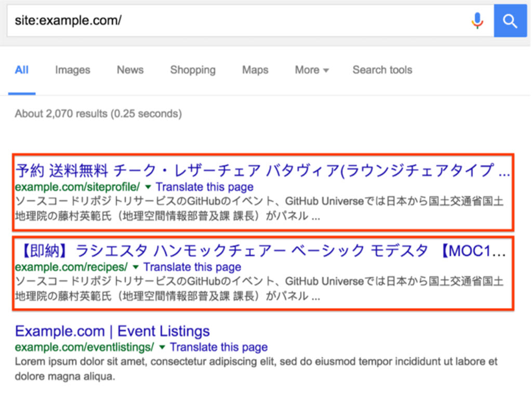Image resolution: width=532 pixels, height=394 pixels.
Task: Open Example.com | Event Listings result
Action: (x=112, y=331)
